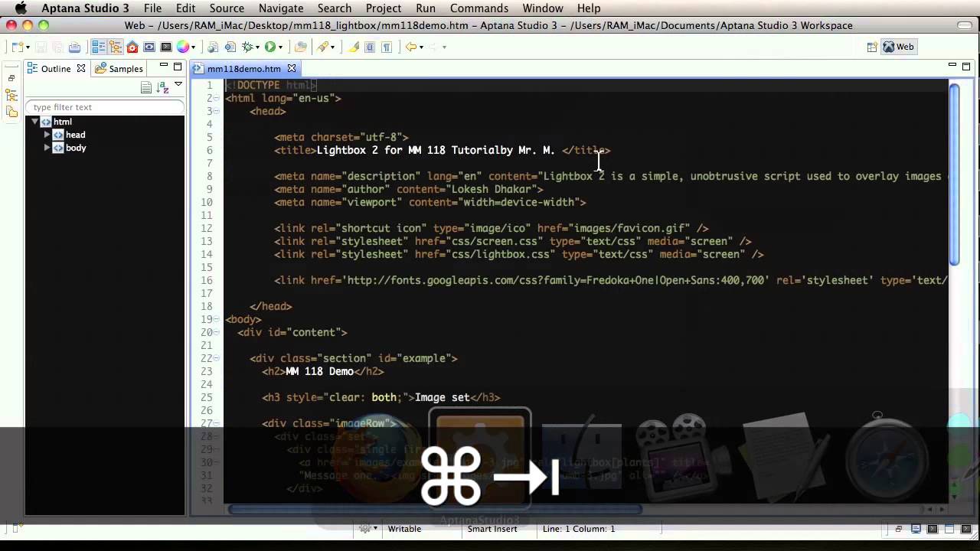The image size is (980, 551).
Task: Open the Window menu
Action: coord(542,8)
